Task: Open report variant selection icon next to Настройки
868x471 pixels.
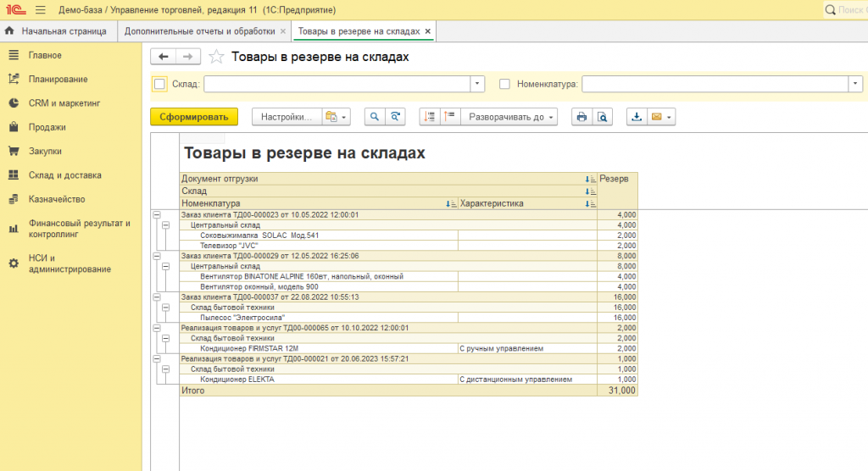Action: point(331,117)
